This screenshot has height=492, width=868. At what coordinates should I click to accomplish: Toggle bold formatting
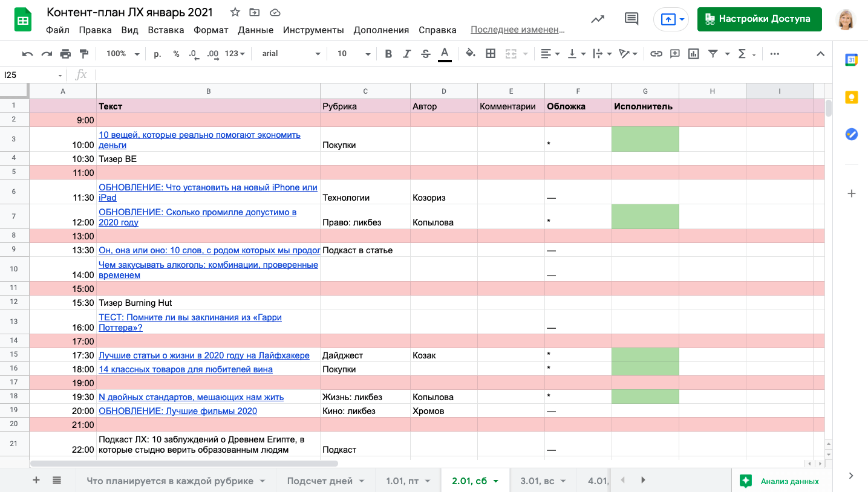[388, 54]
